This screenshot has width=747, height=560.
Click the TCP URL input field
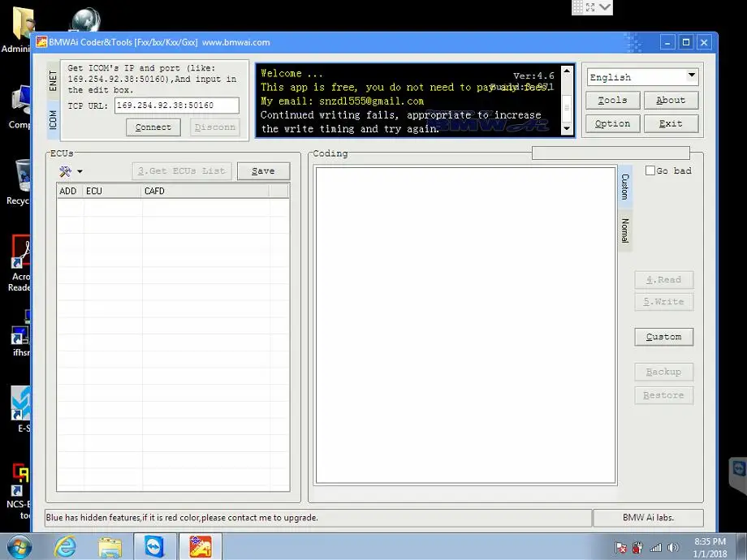coord(177,106)
